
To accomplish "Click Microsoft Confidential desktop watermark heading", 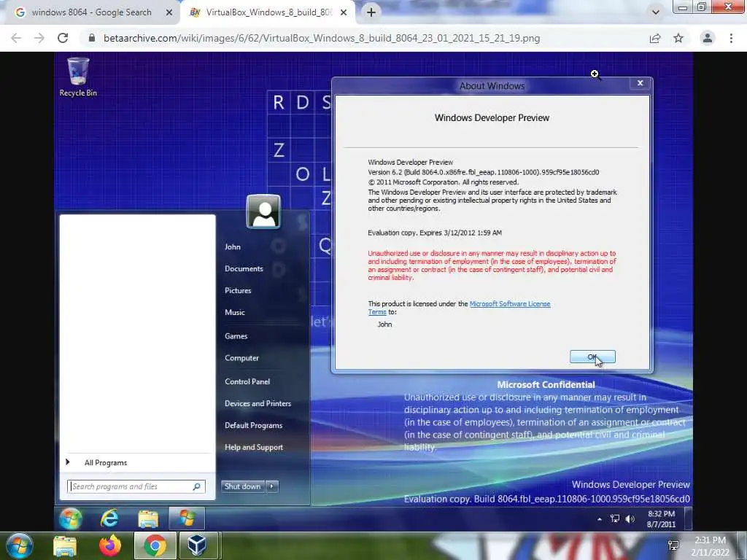I will click(x=546, y=385).
